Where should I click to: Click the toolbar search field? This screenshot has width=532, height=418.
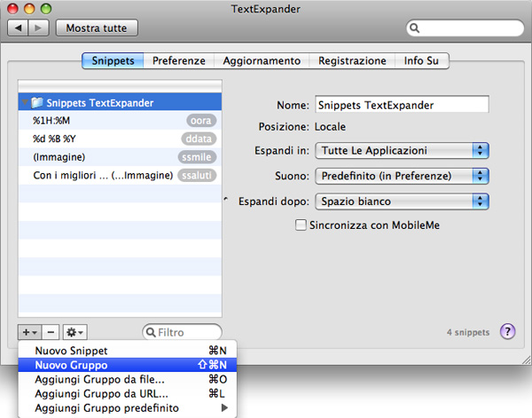465,29
